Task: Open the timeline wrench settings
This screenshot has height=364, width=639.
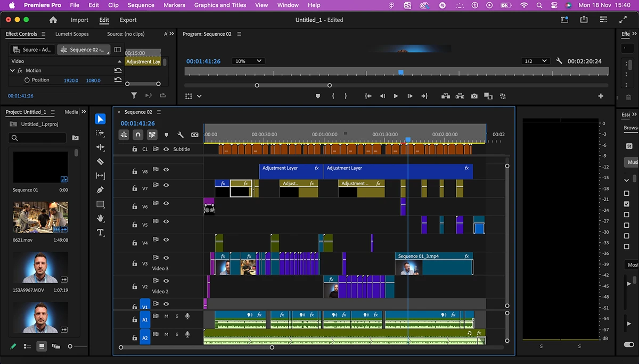Action: [x=181, y=135]
